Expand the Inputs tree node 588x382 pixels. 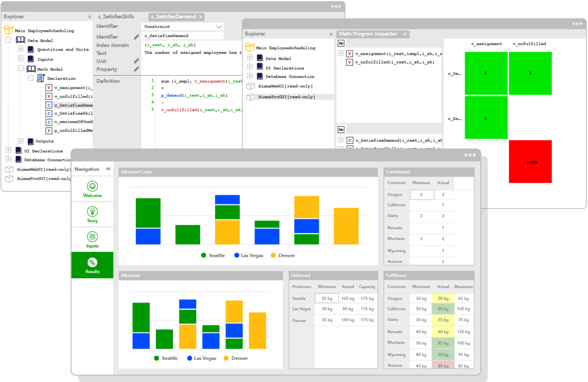pyautogui.click(x=21, y=59)
